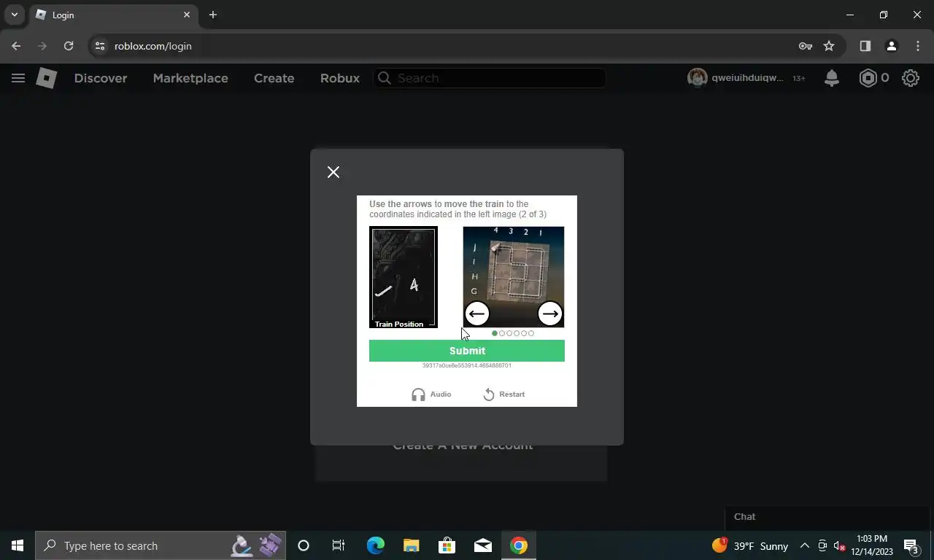Go to Roblox home via the logo
Screen dimensions: 934x560
pos(47,78)
